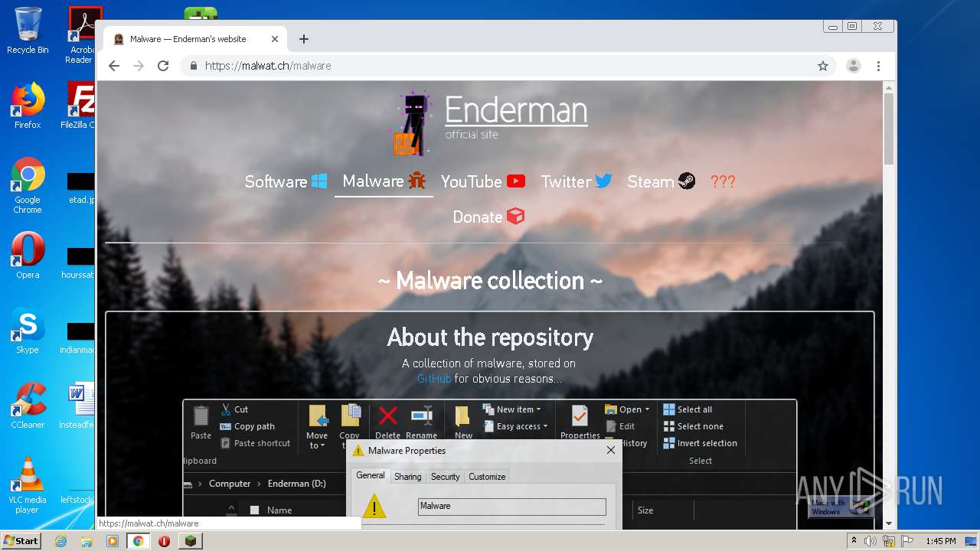Viewport: 980px width, 551px height.
Task: Close the Malware tab in Chrome
Action: point(275,39)
